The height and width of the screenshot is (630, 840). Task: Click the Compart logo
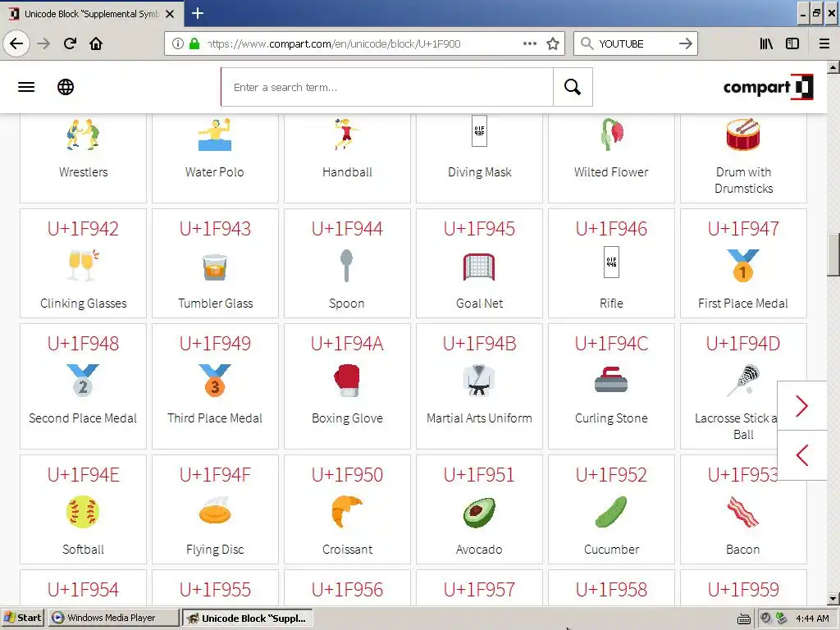tap(768, 87)
